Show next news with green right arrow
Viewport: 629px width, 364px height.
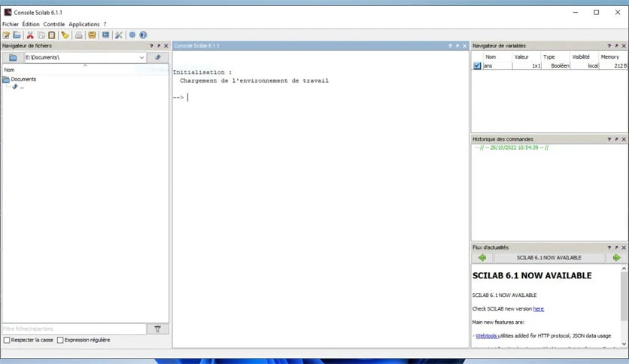(x=616, y=258)
